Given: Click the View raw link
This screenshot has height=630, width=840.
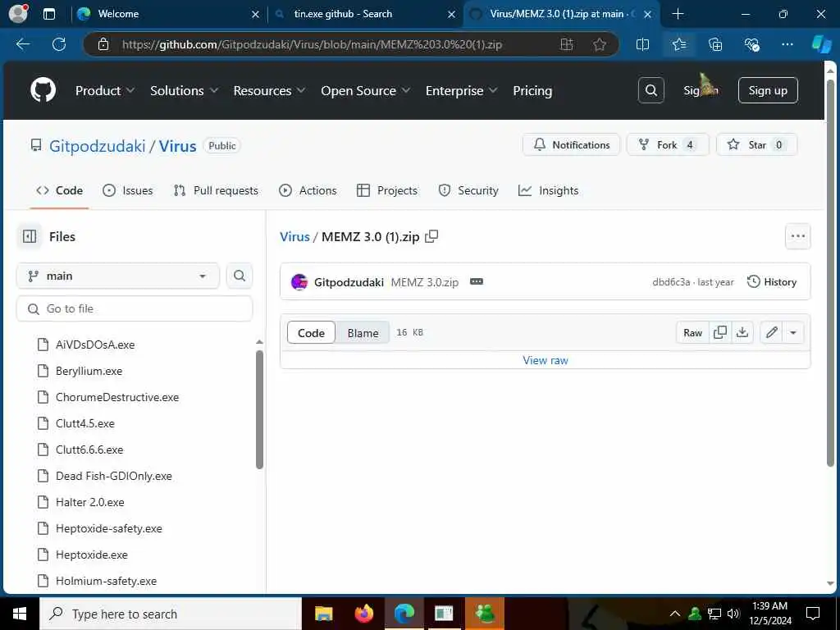Looking at the screenshot, I should click(x=546, y=361).
